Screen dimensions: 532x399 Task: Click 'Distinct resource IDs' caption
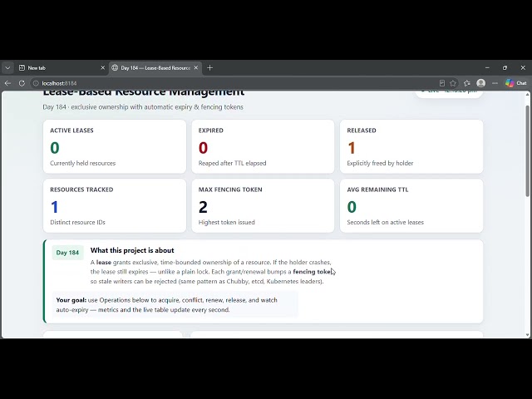point(77,222)
